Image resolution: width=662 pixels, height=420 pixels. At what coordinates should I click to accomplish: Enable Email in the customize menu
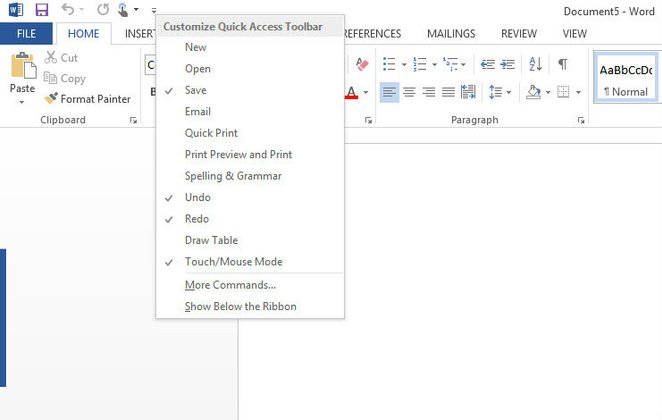pyautogui.click(x=250, y=112)
